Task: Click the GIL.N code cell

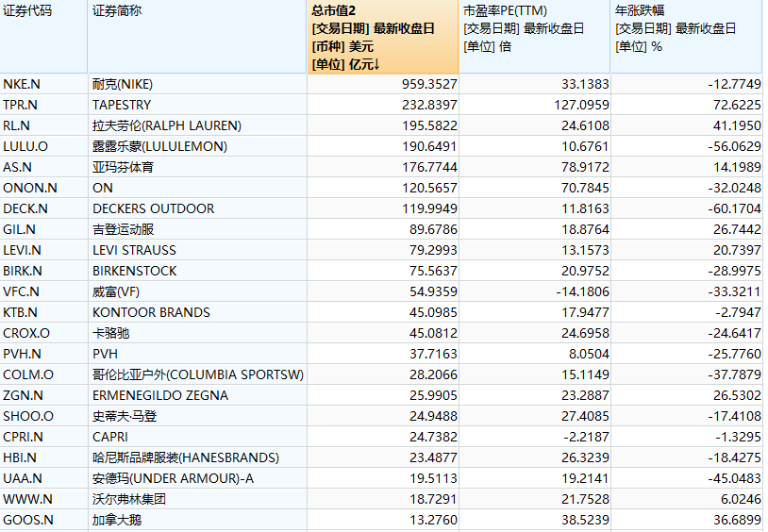Action: pos(43,229)
